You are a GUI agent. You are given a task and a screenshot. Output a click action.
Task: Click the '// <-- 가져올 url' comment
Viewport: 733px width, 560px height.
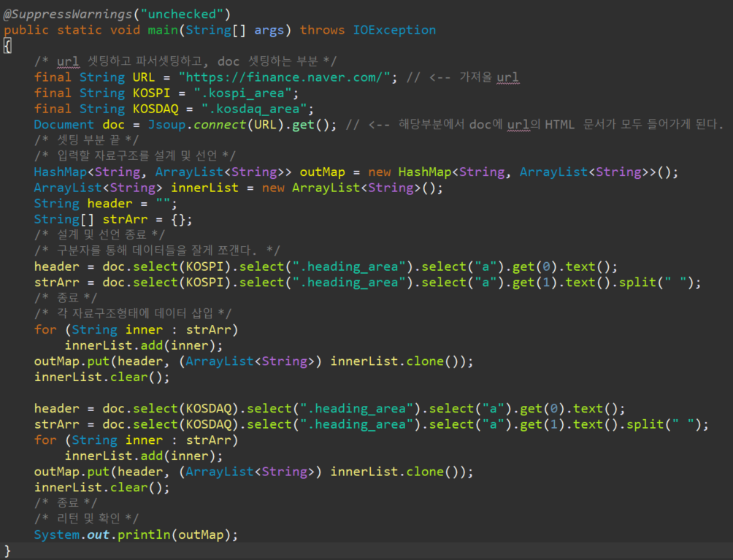[x=463, y=77]
